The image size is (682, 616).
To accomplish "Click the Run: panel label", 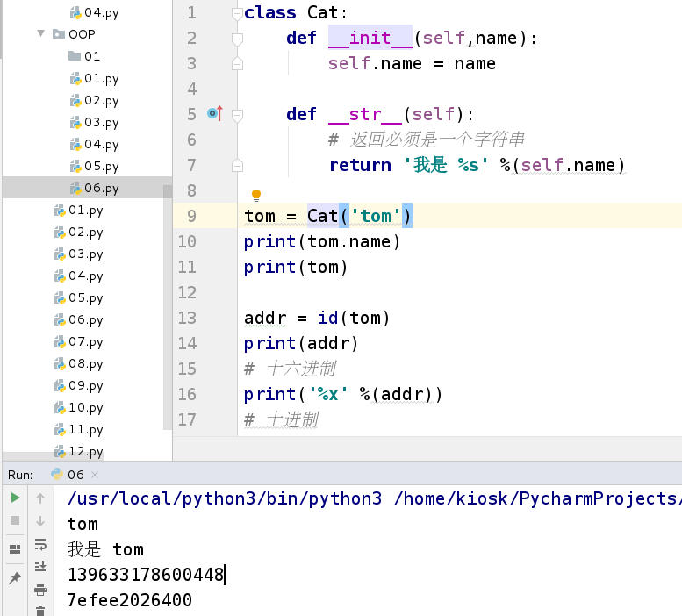I will [20, 475].
